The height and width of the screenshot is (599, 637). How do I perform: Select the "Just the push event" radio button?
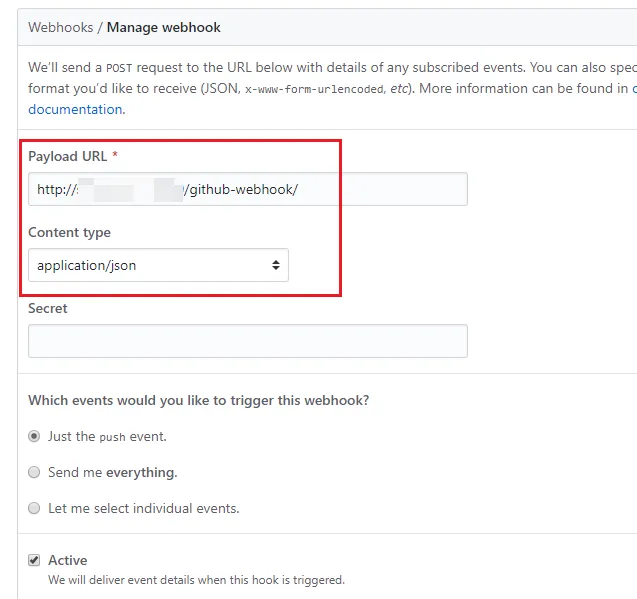pyautogui.click(x=35, y=436)
